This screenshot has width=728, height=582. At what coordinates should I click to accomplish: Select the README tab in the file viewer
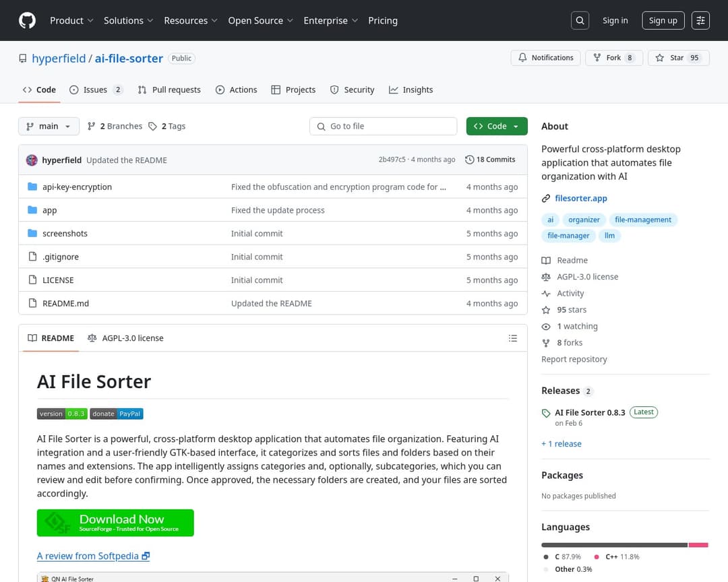pyautogui.click(x=51, y=338)
